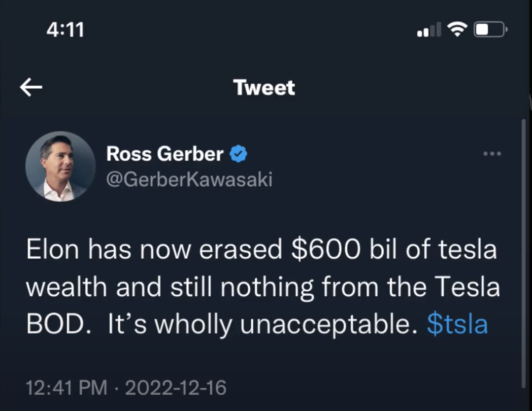The image size is (532, 411).
Task: Open Ross Gerber's profile picture
Action: pos(60,166)
